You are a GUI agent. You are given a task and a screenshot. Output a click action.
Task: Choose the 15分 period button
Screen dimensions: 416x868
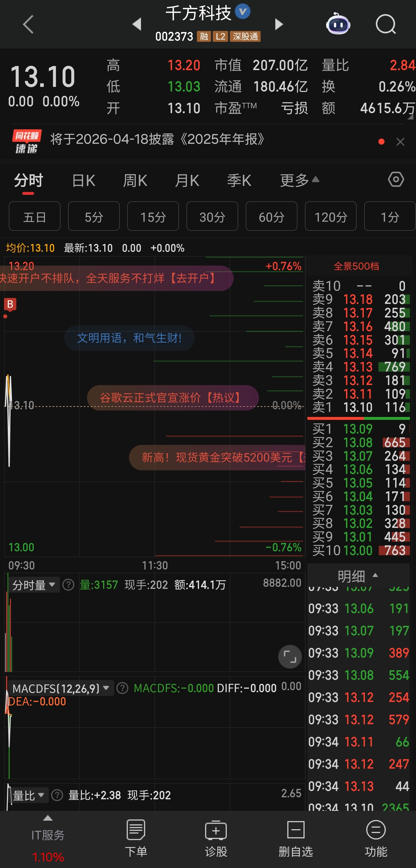click(153, 216)
